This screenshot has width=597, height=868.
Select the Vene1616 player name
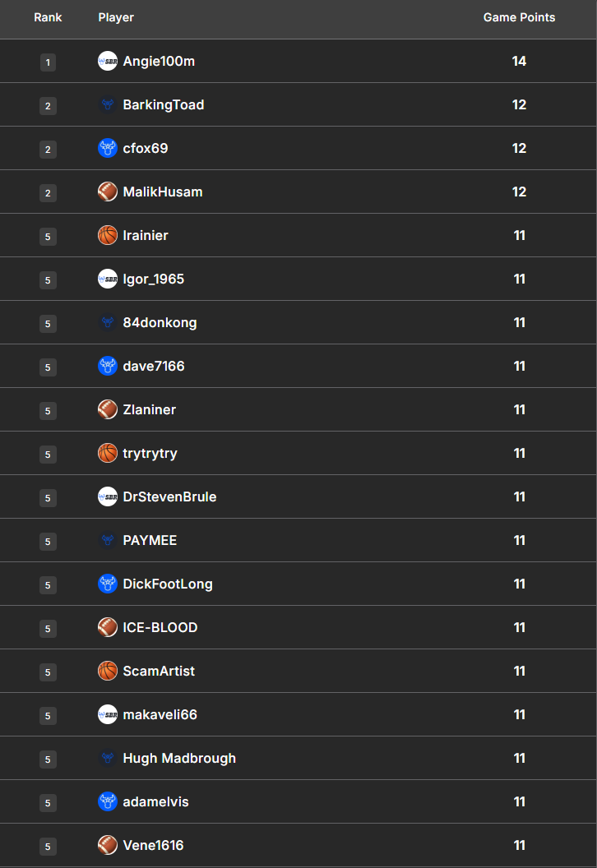click(153, 845)
